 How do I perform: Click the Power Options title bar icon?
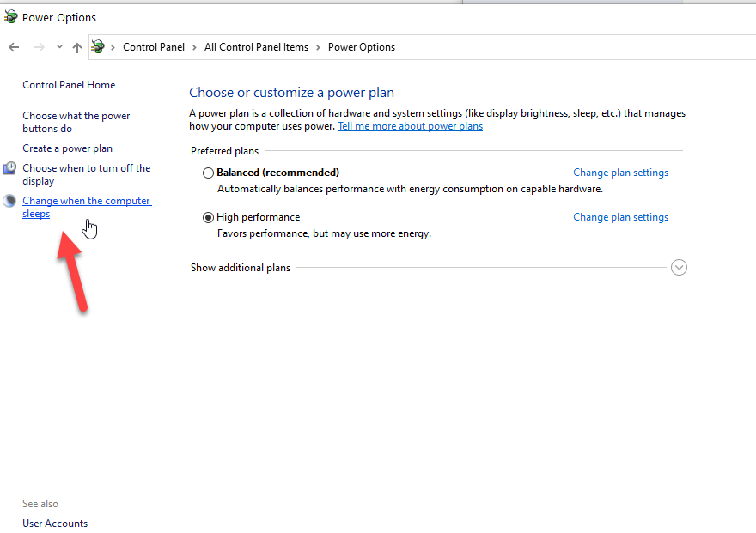pyautogui.click(x=10, y=17)
